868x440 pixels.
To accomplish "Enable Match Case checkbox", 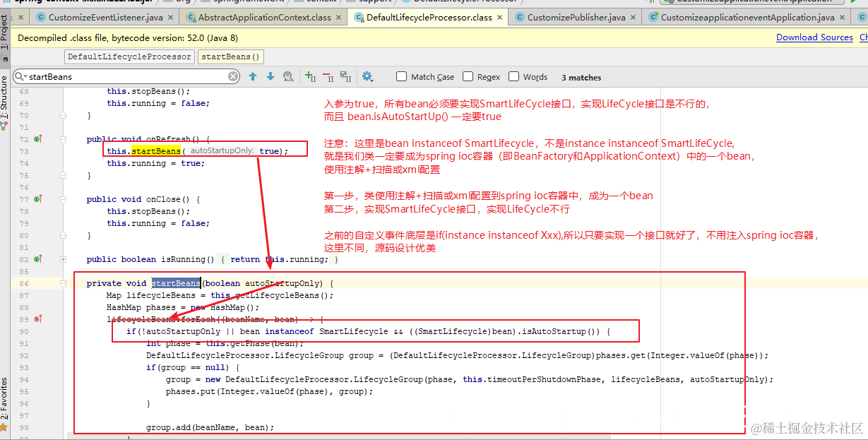I will click(402, 76).
